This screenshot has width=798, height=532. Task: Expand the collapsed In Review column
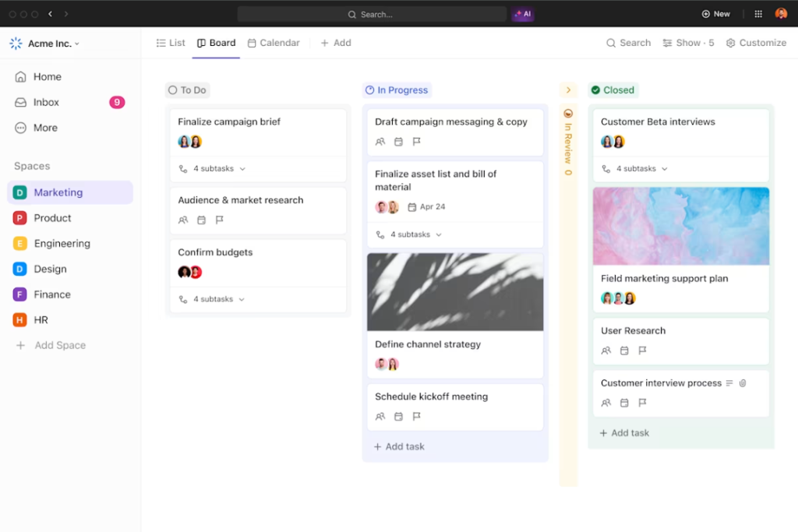pos(568,90)
